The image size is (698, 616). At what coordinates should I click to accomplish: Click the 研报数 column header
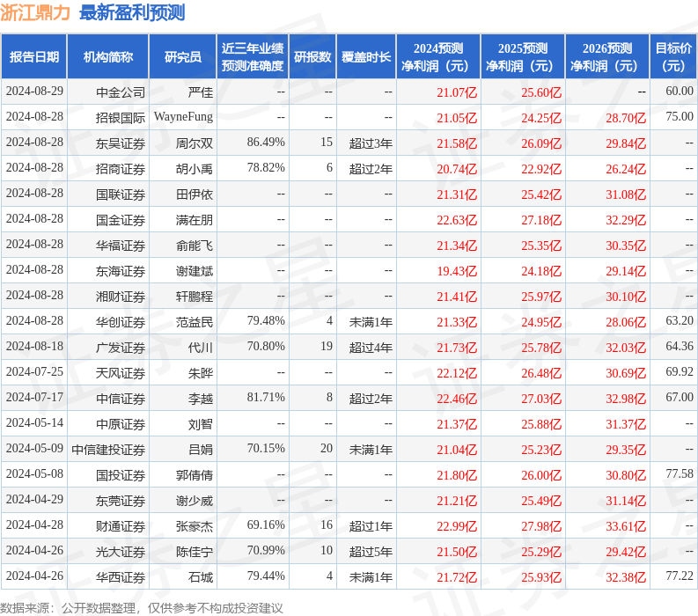tap(312, 57)
